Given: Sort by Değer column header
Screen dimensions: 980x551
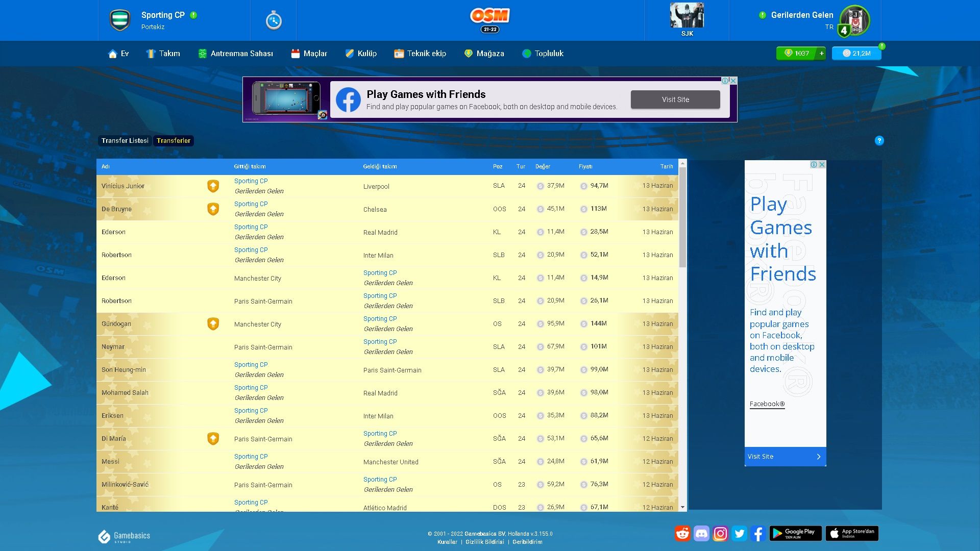Looking at the screenshot, I should tap(543, 166).
